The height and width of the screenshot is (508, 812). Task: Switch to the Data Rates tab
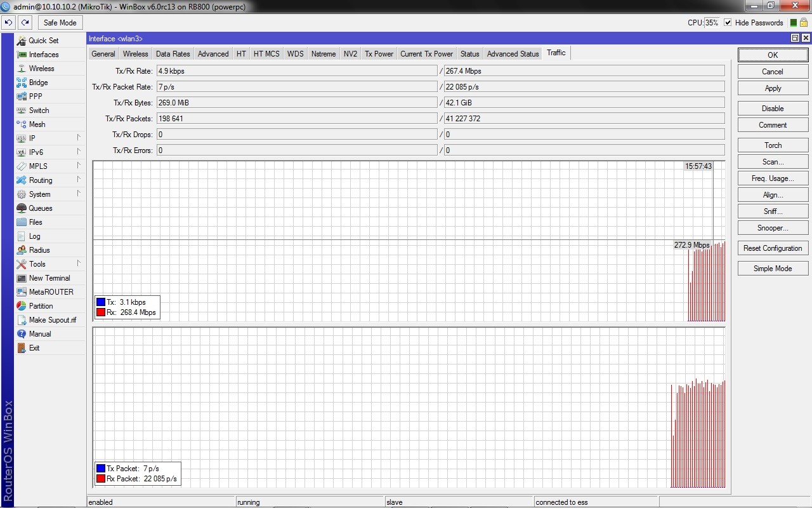(173, 54)
